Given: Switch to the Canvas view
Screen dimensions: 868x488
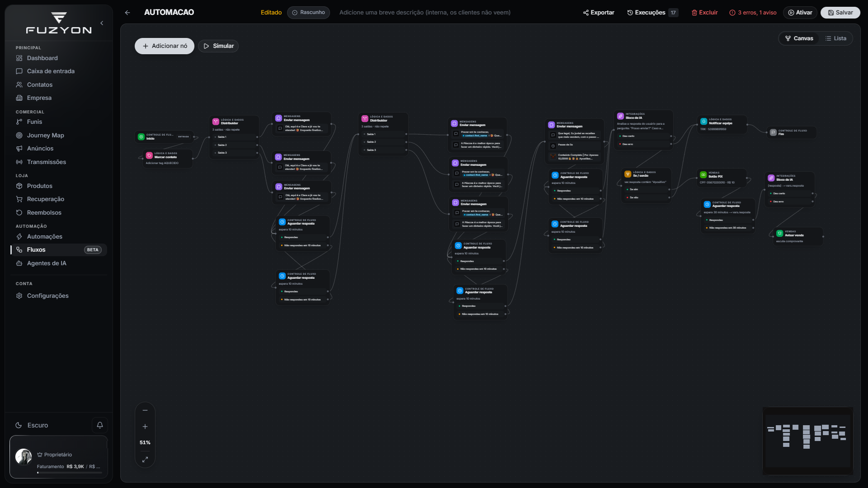Looking at the screenshot, I should pyautogui.click(x=799, y=38).
